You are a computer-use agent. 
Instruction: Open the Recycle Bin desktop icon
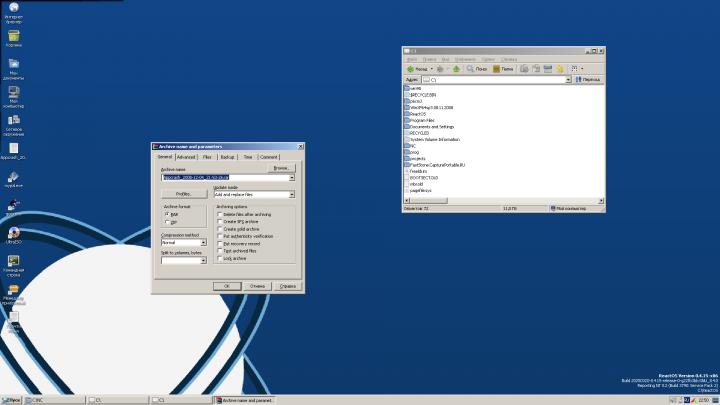[14, 37]
